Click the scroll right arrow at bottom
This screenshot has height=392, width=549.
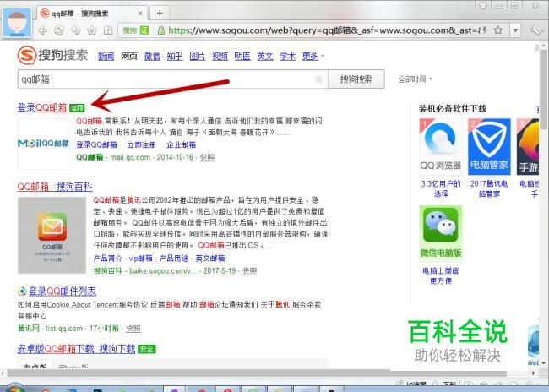pos(533,373)
